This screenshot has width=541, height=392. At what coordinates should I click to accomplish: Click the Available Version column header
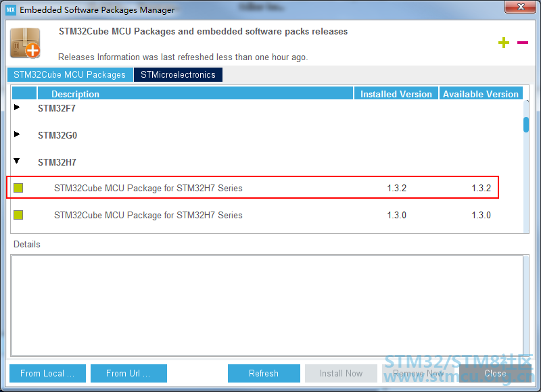tap(480, 94)
